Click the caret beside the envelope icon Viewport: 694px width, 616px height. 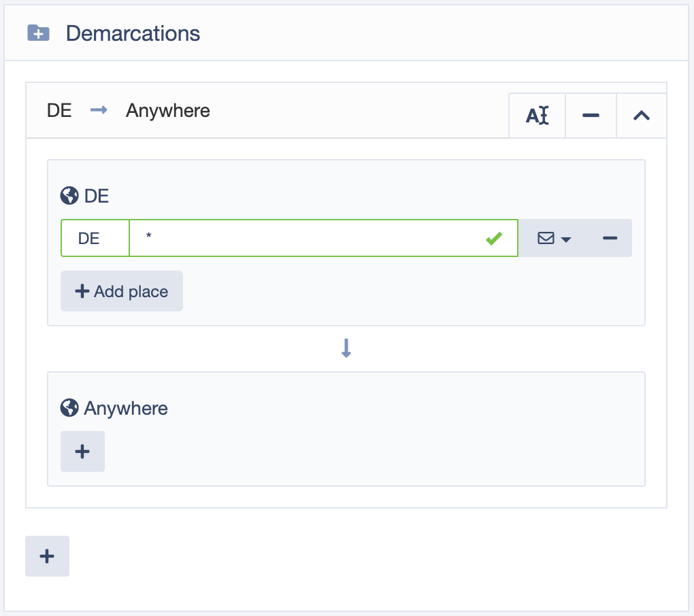565,240
